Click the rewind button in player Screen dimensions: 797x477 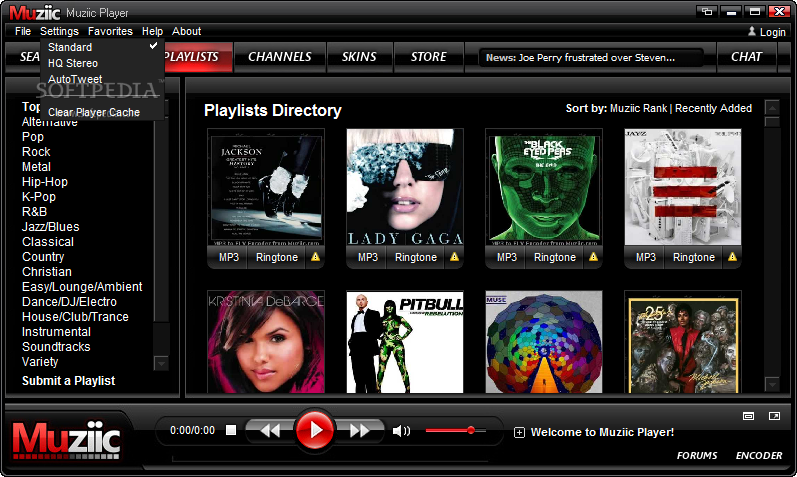click(271, 431)
